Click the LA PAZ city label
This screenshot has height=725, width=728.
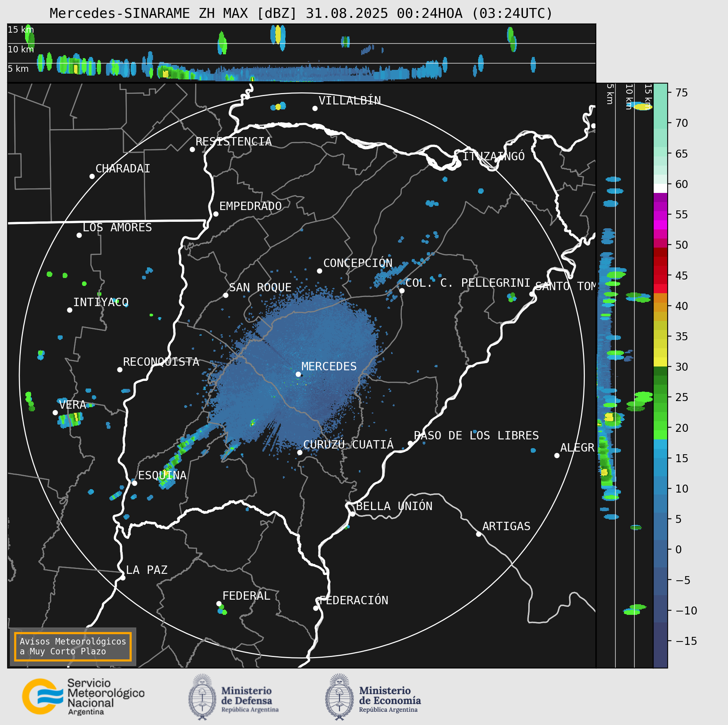coord(147,570)
